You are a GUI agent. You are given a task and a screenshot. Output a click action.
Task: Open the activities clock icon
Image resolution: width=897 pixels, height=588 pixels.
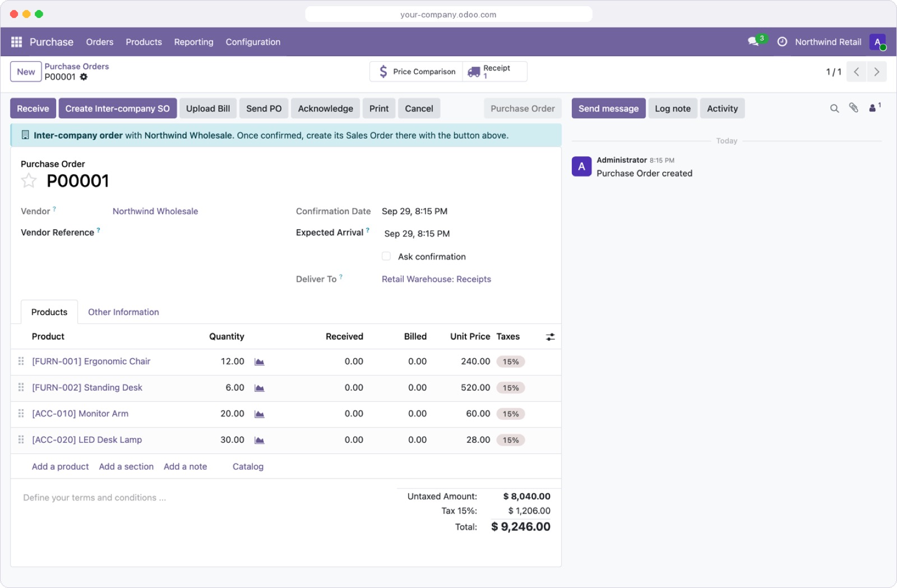pos(782,42)
